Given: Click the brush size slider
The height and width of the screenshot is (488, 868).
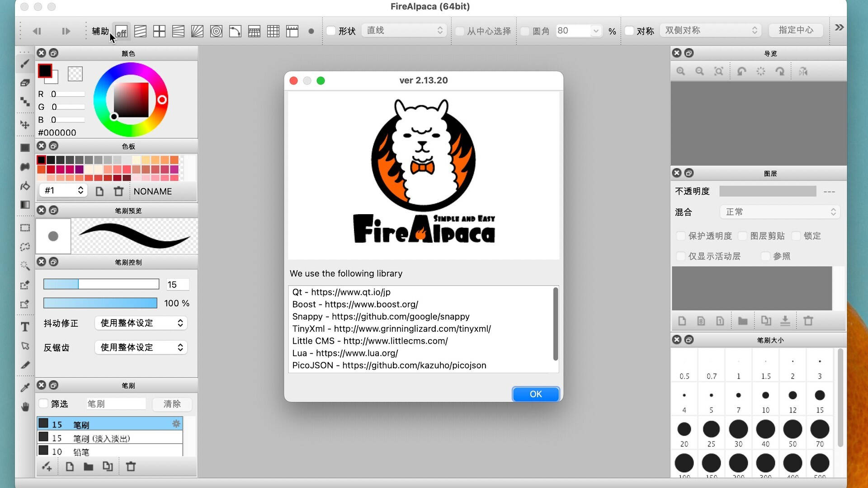Looking at the screenshot, I should point(101,284).
